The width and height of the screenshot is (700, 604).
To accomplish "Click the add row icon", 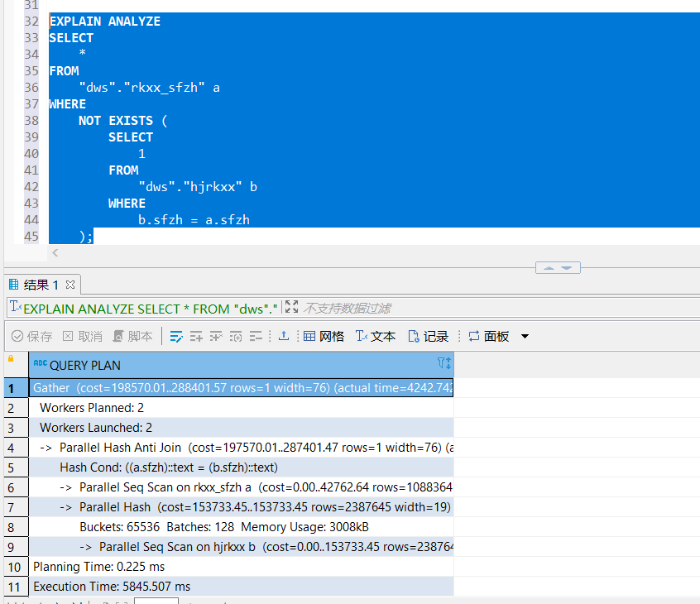I will click(x=196, y=337).
